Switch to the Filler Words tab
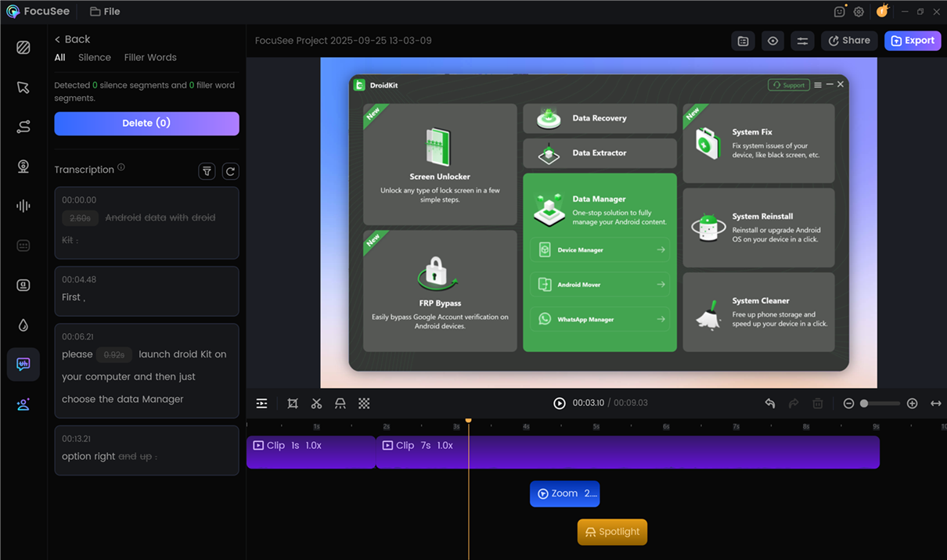Image resolution: width=947 pixels, height=560 pixels. pyautogui.click(x=150, y=57)
